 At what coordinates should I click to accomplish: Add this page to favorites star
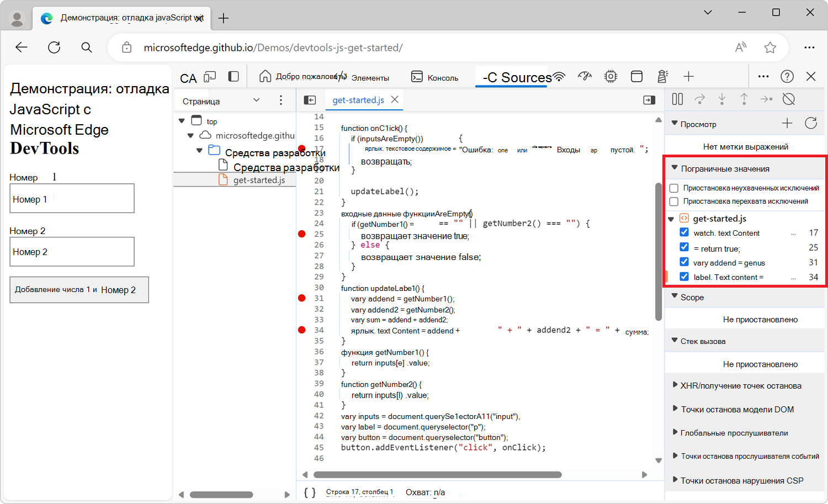(x=770, y=47)
